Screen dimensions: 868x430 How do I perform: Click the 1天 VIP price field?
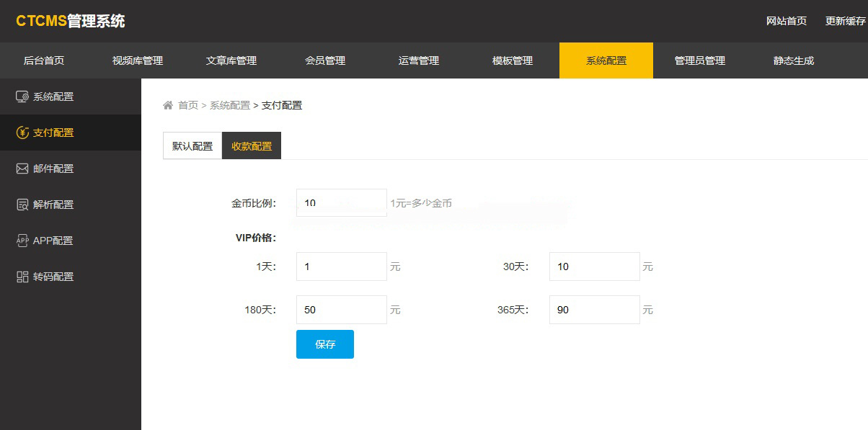341,266
